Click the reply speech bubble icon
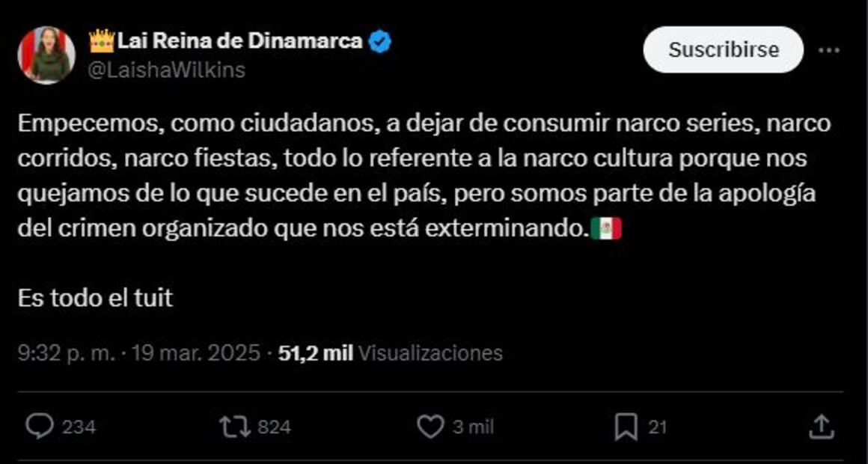868x464 pixels. (40, 427)
